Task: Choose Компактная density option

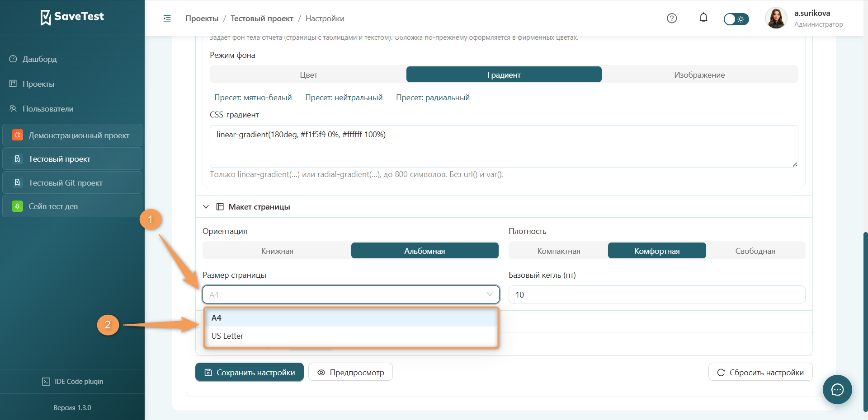Action: pos(559,251)
